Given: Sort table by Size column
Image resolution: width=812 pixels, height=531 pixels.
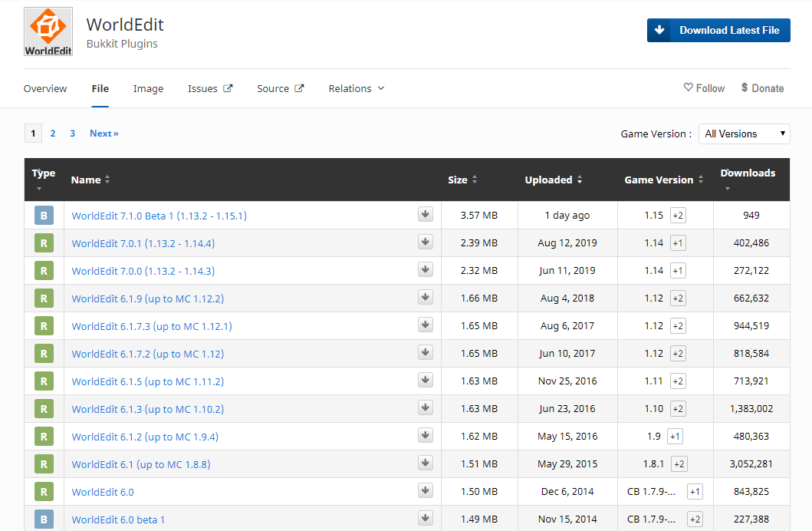Looking at the screenshot, I should tap(462, 180).
